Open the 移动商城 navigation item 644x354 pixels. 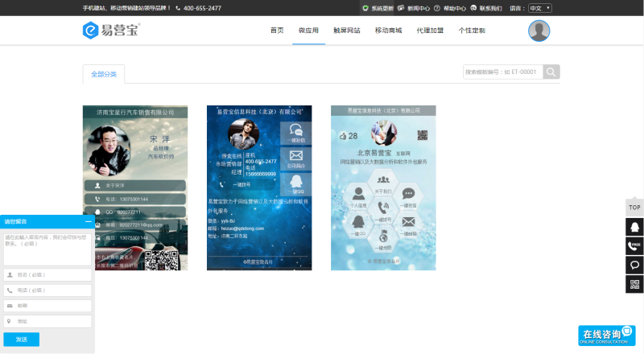[x=388, y=31]
